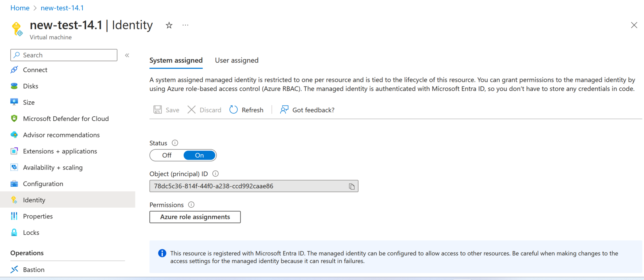The height and width of the screenshot is (280, 644).
Task: Click the Bastion icon under Operations
Action: pos(14,269)
